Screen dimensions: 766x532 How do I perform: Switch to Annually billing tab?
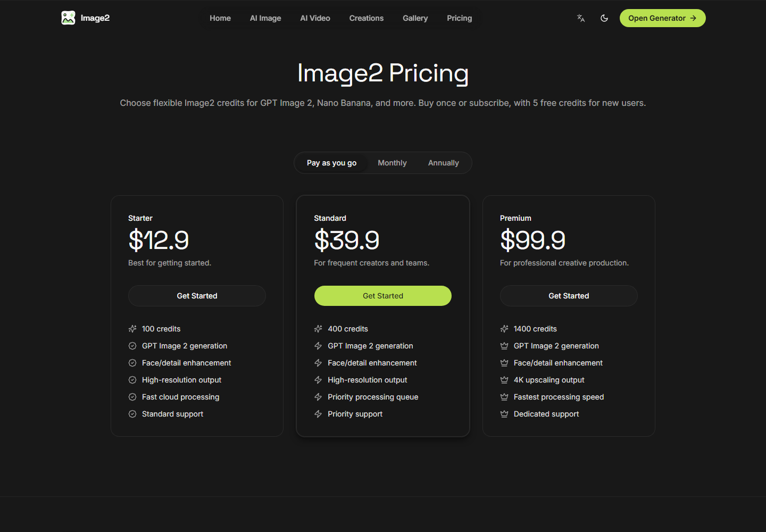443,163
